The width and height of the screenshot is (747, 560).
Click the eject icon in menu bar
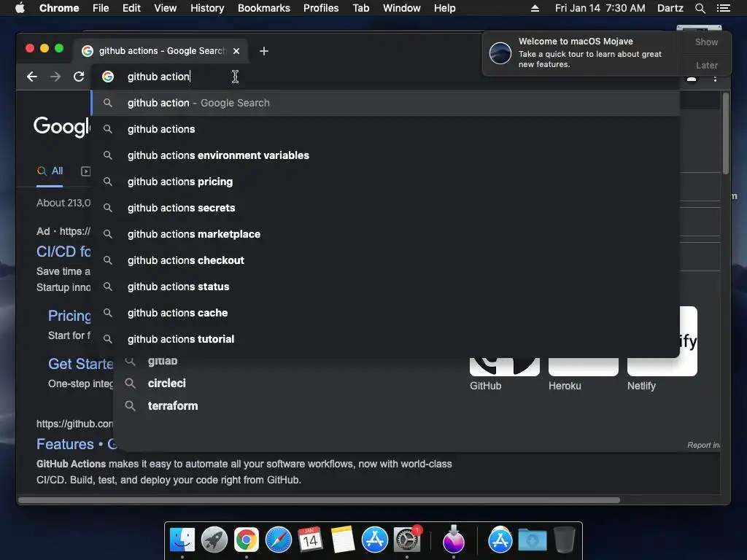535,8
